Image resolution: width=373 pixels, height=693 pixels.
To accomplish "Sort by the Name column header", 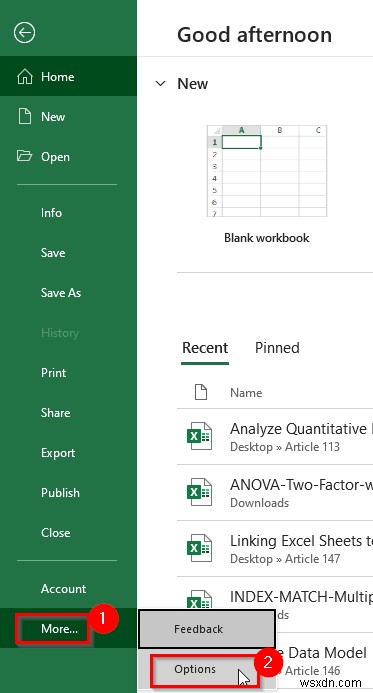I will click(x=246, y=392).
